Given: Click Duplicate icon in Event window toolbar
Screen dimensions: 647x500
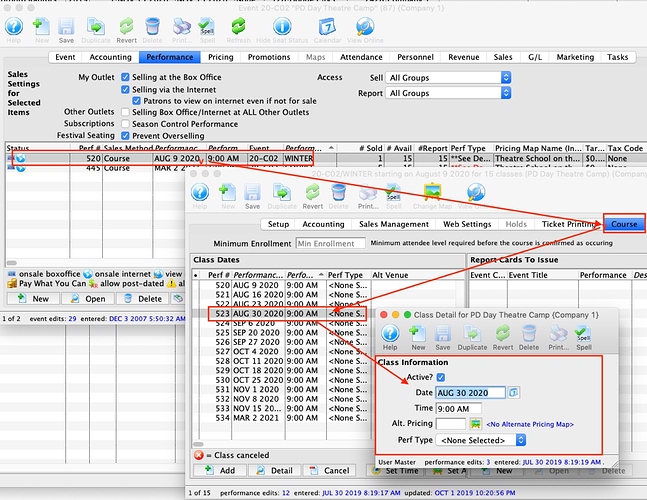Looking at the screenshot, I should click(96, 27).
